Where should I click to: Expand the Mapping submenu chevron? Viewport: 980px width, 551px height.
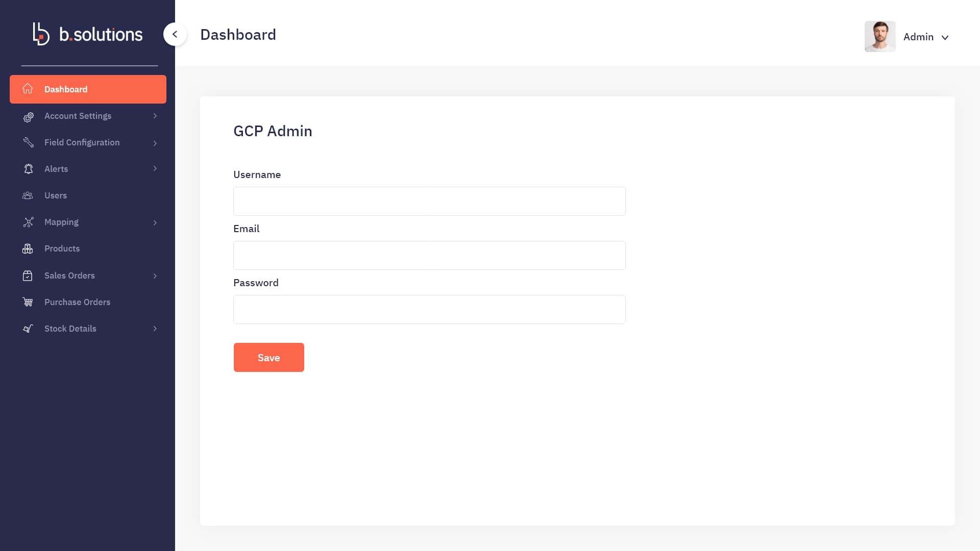(x=155, y=222)
